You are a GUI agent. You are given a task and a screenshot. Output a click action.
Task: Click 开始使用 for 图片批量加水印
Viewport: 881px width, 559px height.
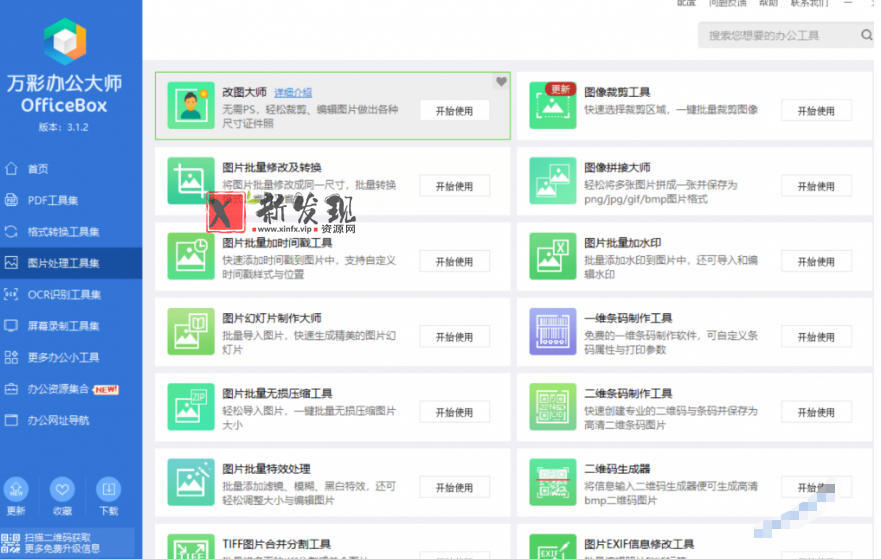pos(816,261)
